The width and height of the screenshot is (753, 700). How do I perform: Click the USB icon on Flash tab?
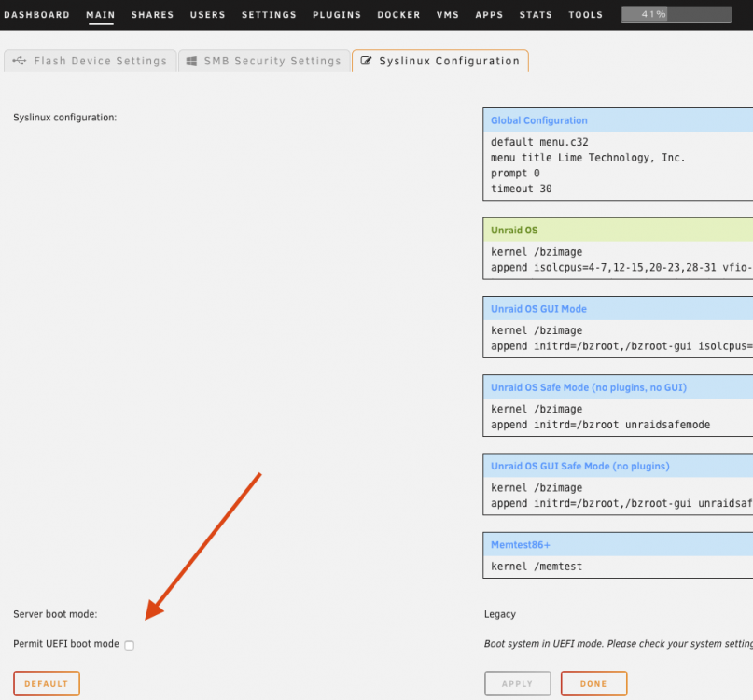point(20,61)
